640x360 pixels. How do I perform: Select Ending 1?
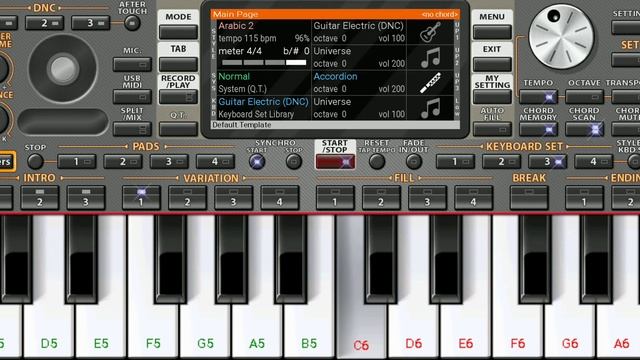point(584,198)
